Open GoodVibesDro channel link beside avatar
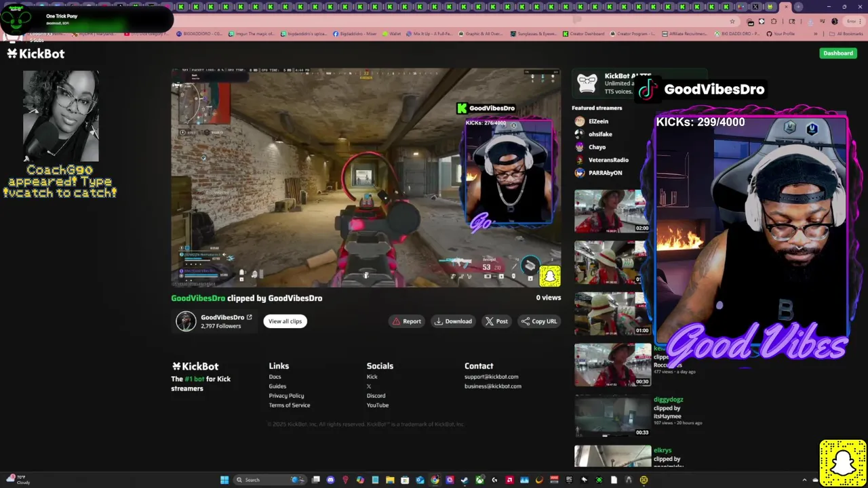 tap(226, 317)
